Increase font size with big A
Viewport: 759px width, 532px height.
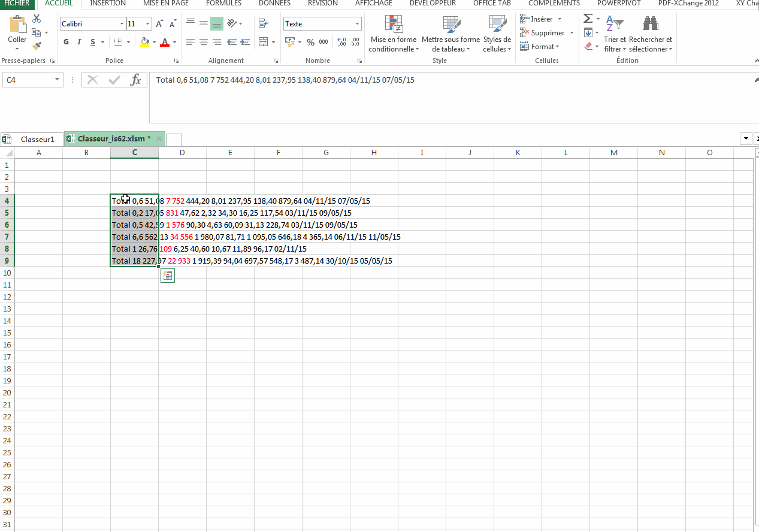pos(159,24)
